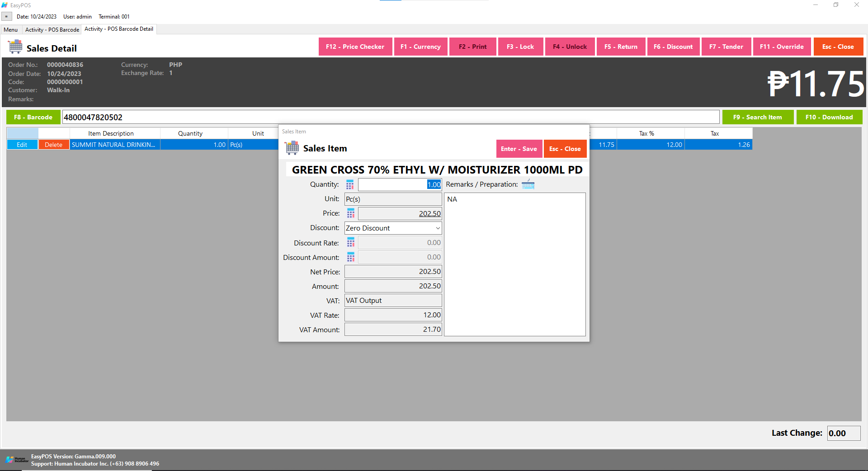Click F10 - Download button
This screenshot has width=868, height=471.
829,117
